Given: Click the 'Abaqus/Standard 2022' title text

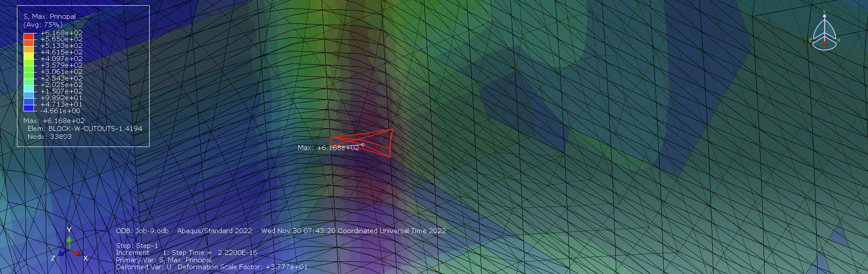Looking at the screenshot, I should click(215, 231).
